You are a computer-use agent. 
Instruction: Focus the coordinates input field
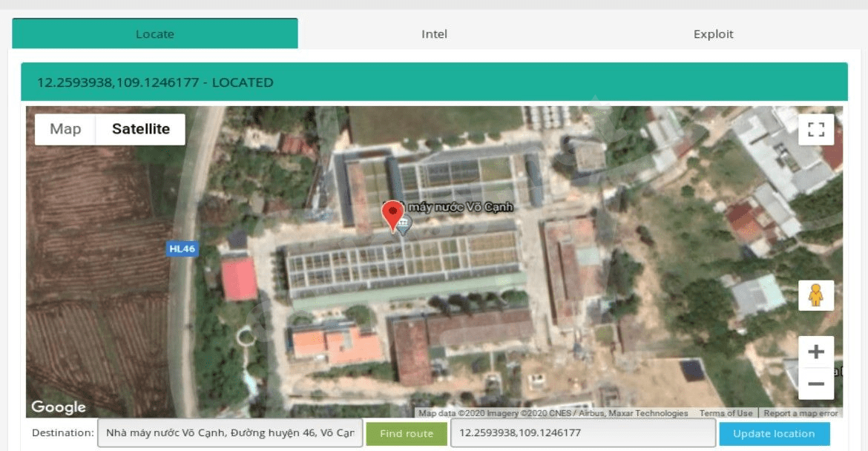pos(583,432)
